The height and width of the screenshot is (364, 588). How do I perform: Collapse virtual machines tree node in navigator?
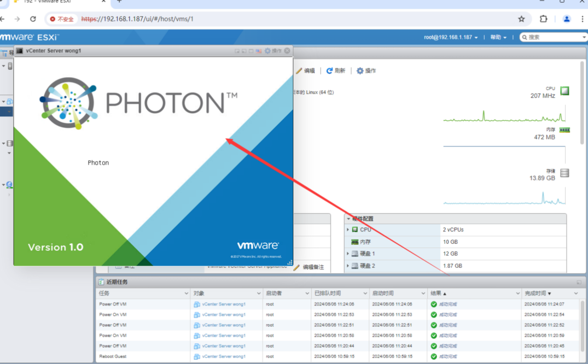(x=3, y=102)
